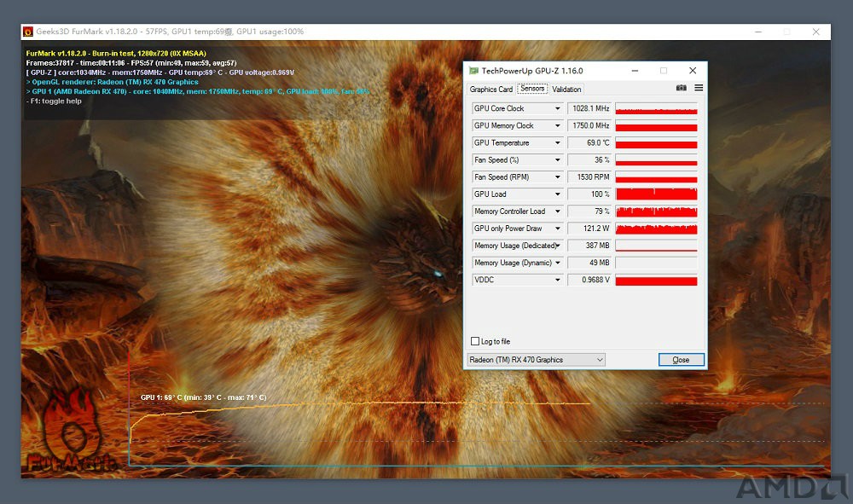Click the GPU-Z app icon in title bar
The image size is (853, 504).
[x=473, y=71]
